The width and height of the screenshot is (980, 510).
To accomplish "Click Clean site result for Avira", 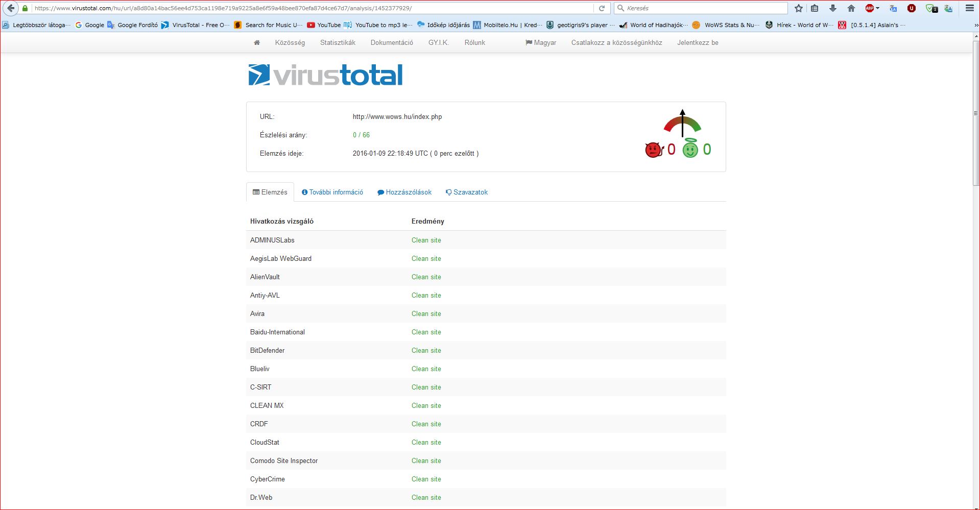I will pos(426,314).
